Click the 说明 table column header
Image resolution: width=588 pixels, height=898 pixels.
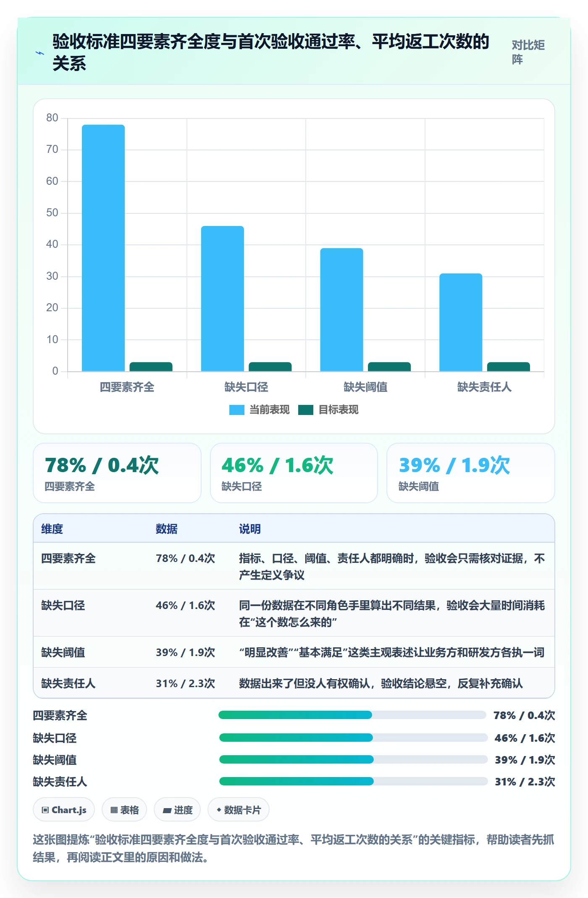250,529
